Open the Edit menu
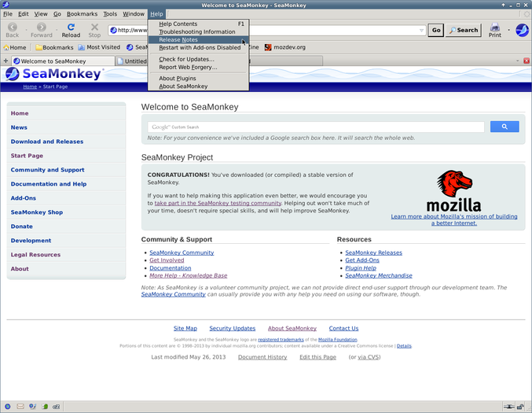 [x=24, y=14]
